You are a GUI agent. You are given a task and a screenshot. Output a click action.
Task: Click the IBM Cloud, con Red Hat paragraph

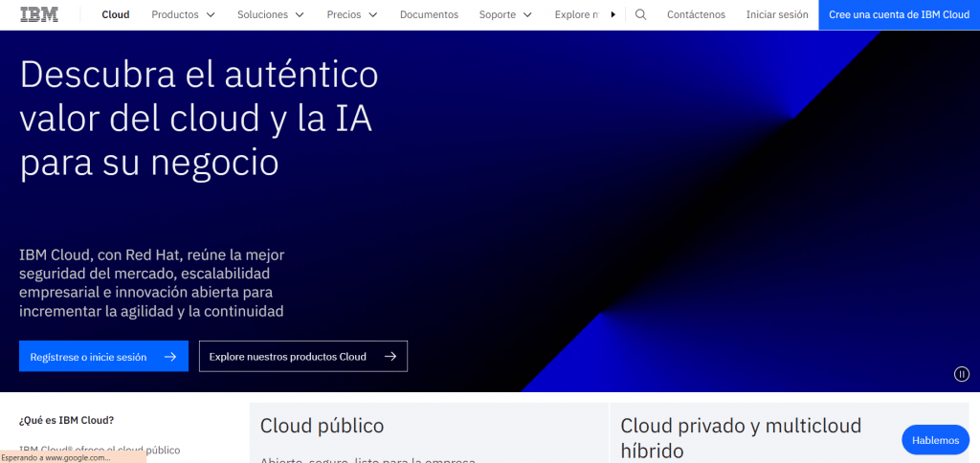(152, 282)
